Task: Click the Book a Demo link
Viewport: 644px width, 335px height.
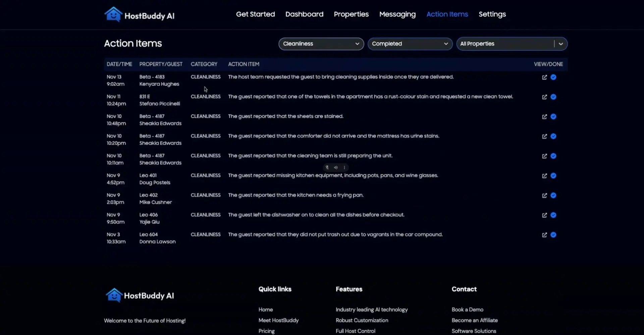Action: click(467, 309)
